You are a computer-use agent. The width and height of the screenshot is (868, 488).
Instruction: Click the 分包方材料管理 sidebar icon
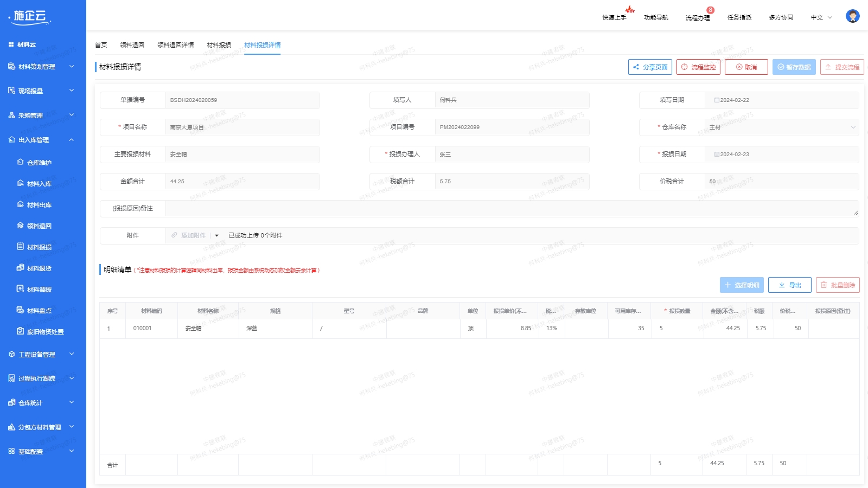click(x=11, y=427)
